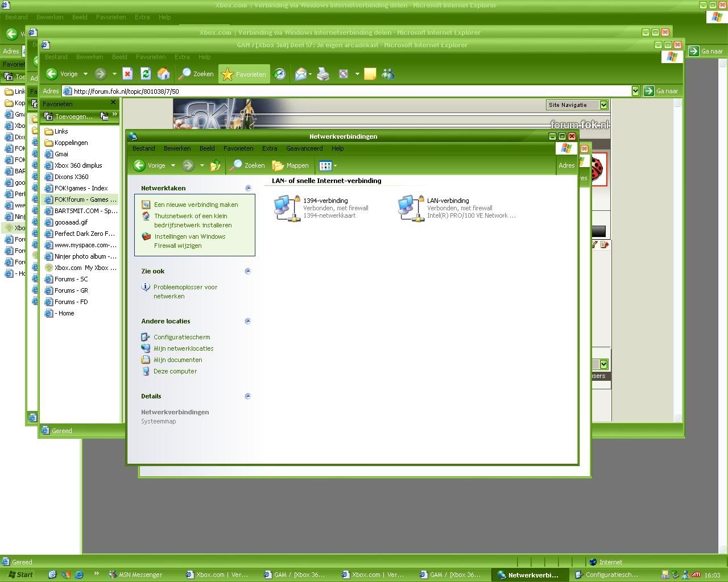This screenshot has height=582, width=728.
Task: Open the Extra menu in Netwerkverbindingen
Action: click(x=270, y=148)
